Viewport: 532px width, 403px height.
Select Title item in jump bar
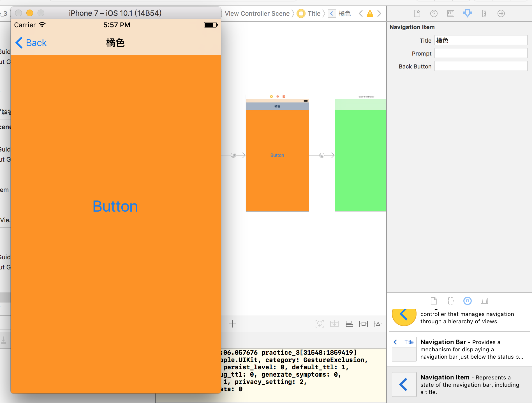(309, 13)
